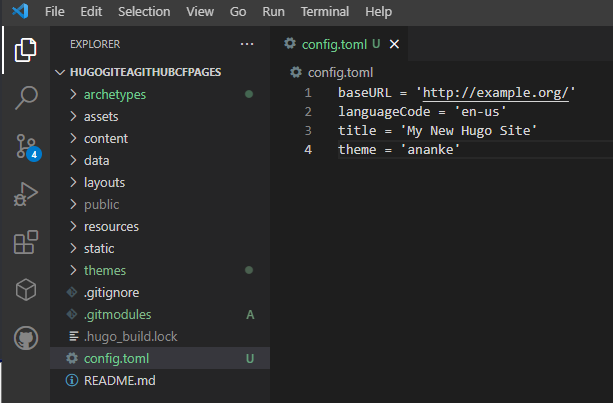The image size is (613, 403).
Task: Follow the http://example.org/ link in editor
Action: [496, 93]
